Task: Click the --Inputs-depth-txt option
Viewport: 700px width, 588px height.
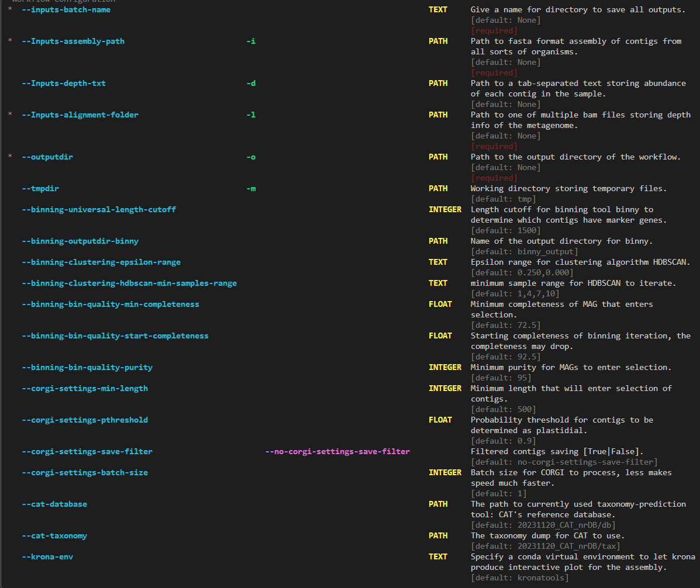Action: click(64, 84)
